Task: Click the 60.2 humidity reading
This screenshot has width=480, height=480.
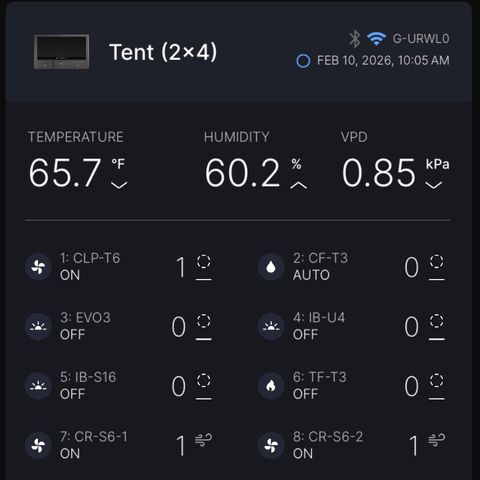Action: pyautogui.click(x=242, y=173)
